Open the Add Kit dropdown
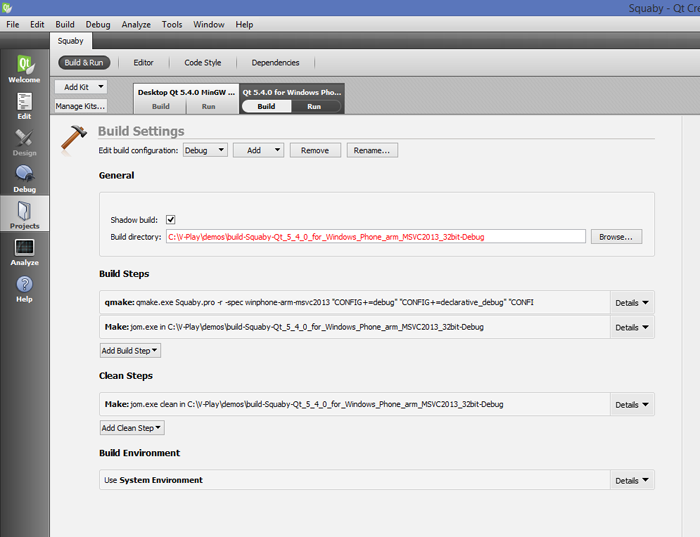This screenshot has height=537, width=700. (x=81, y=87)
